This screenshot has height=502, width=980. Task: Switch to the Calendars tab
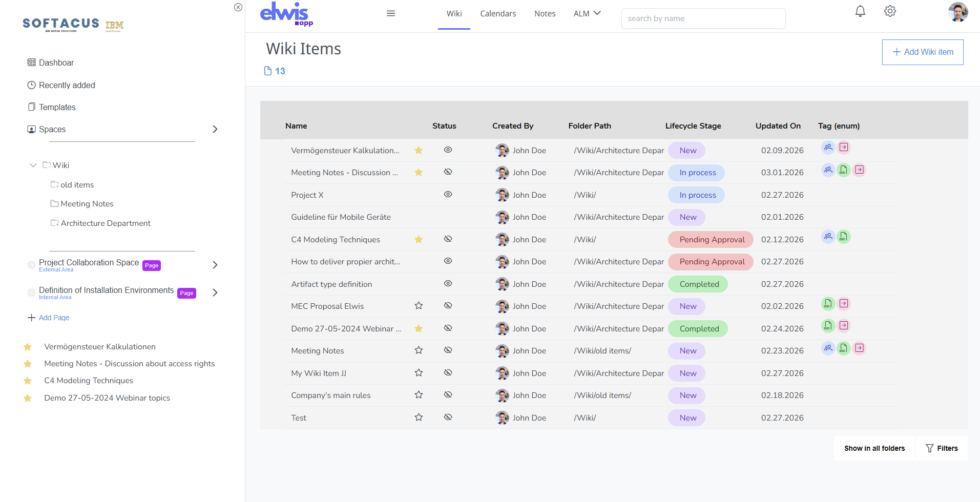pos(497,14)
